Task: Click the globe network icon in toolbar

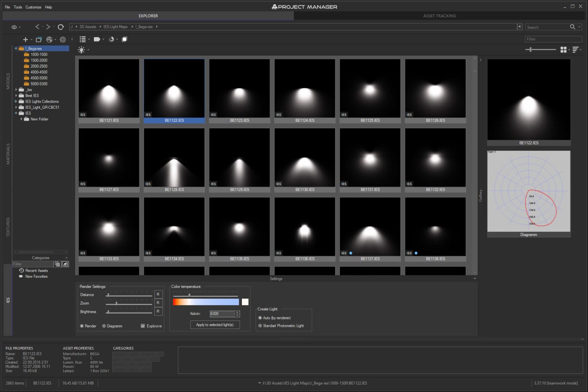Action: click(49, 39)
